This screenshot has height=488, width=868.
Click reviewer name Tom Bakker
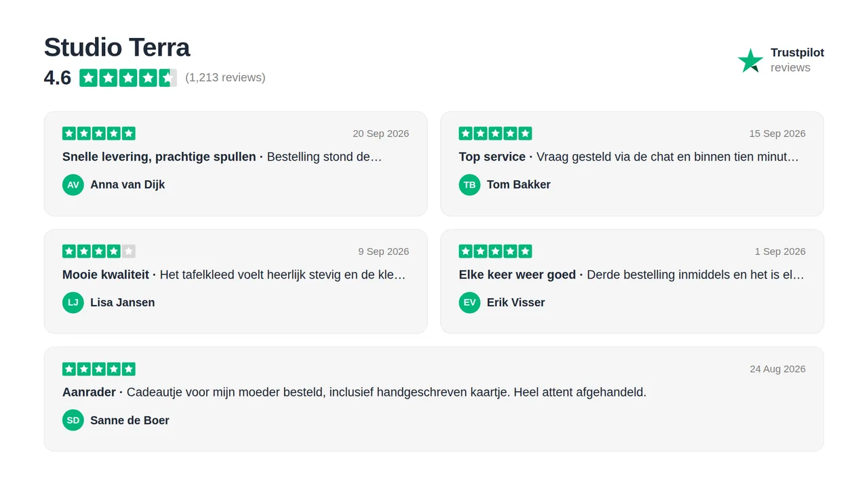519,184
